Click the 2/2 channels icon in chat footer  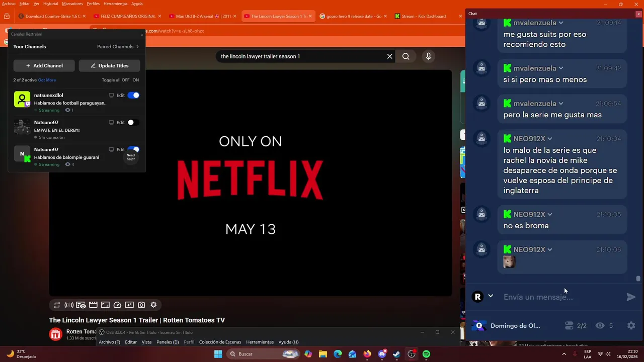tap(569, 326)
